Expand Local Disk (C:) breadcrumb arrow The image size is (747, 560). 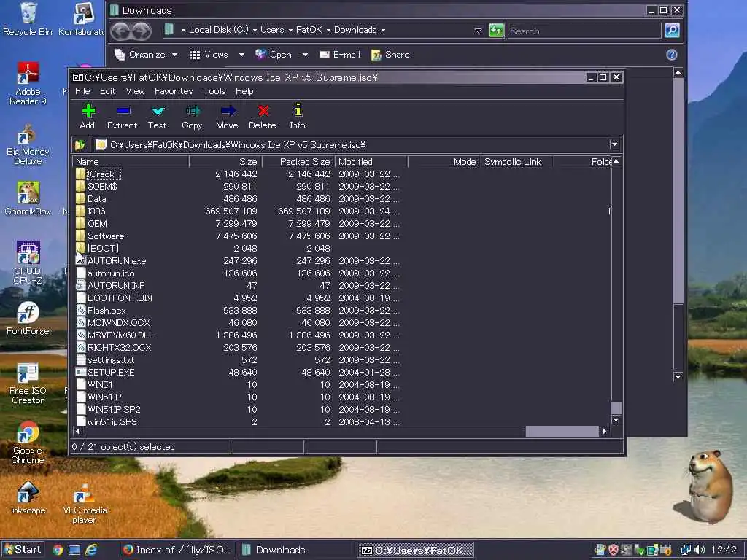[x=255, y=31]
